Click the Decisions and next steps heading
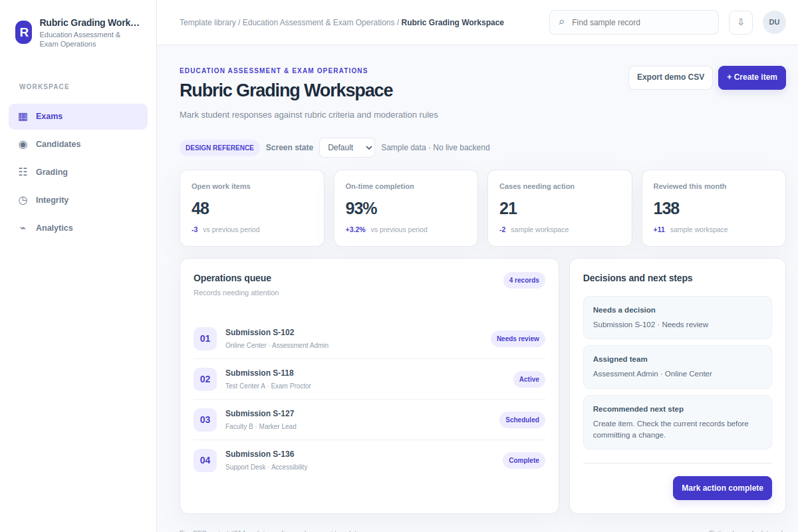The height and width of the screenshot is (532, 798). pyautogui.click(x=638, y=278)
